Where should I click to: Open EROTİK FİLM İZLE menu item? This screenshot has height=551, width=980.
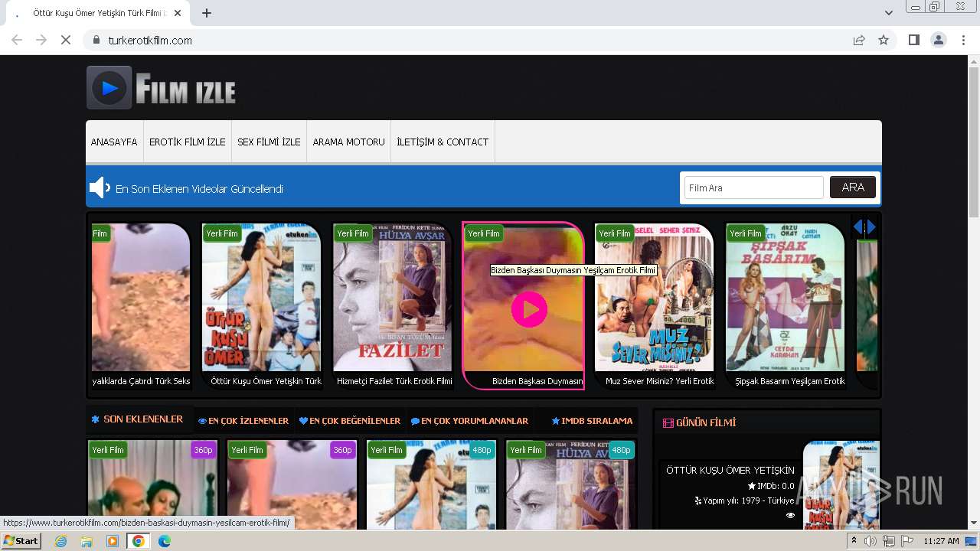(x=188, y=142)
